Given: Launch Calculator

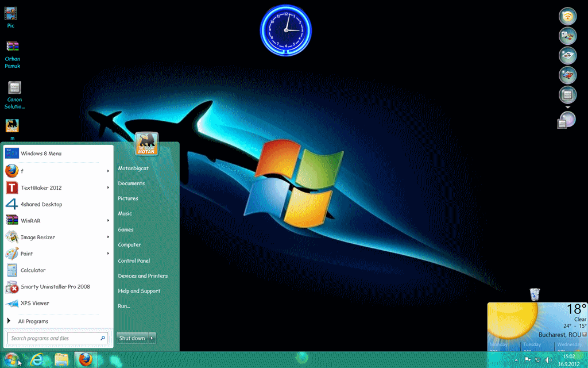Looking at the screenshot, I should click(x=59, y=270).
